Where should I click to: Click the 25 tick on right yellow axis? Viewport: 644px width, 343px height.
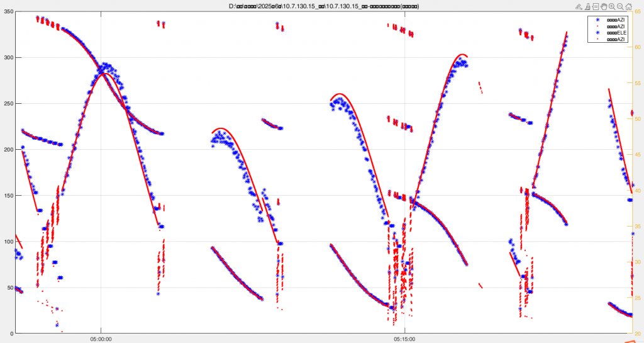click(638, 298)
